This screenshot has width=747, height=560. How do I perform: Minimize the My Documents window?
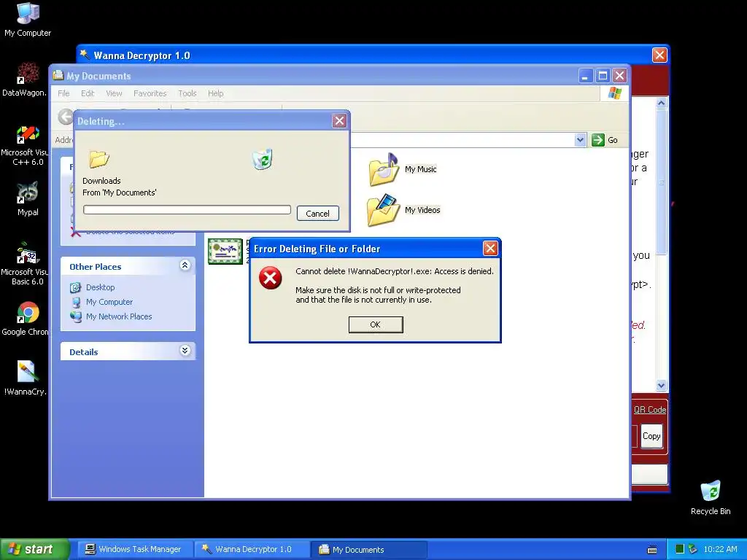(x=586, y=76)
